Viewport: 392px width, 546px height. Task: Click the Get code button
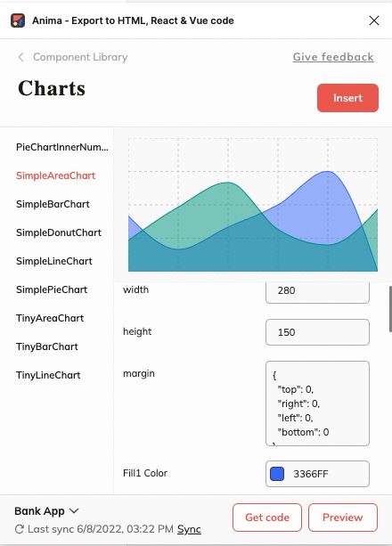coord(267,517)
